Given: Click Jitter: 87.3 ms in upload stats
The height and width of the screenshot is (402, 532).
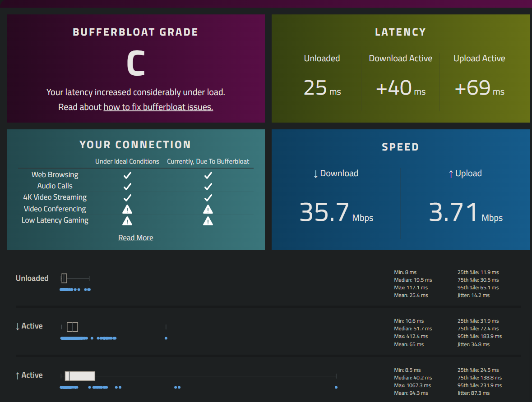Looking at the screenshot, I should click(x=474, y=393).
